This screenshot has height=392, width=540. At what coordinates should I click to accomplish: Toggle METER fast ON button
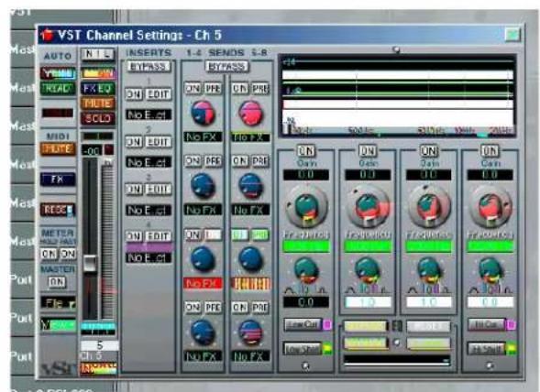68,254
